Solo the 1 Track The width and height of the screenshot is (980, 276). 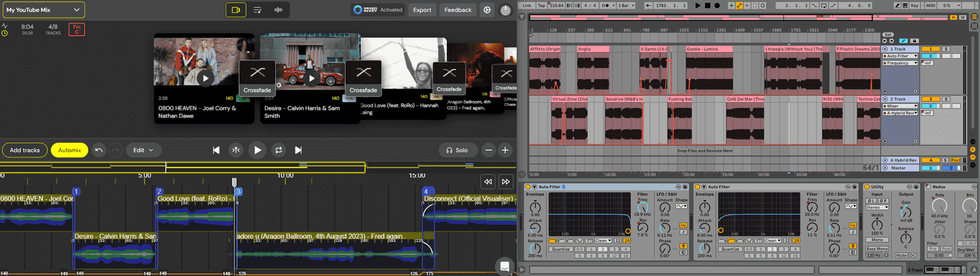[946, 49]
